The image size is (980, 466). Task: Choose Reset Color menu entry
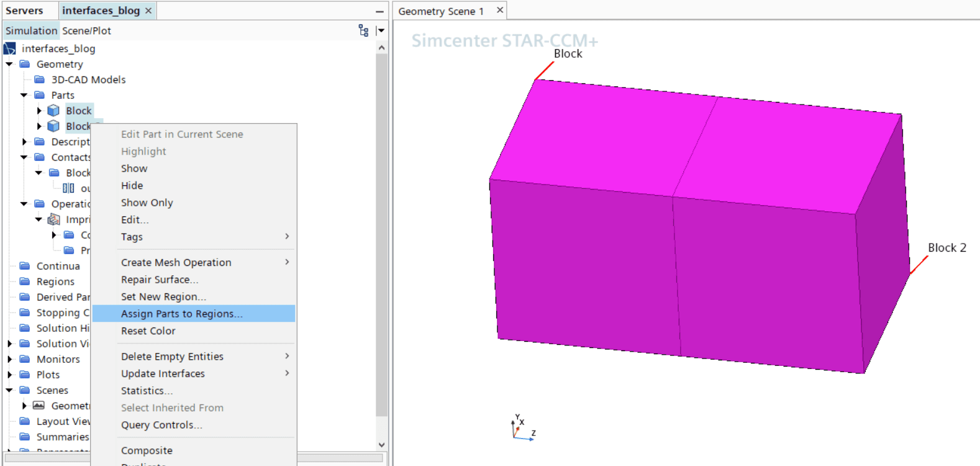point(193,331)
